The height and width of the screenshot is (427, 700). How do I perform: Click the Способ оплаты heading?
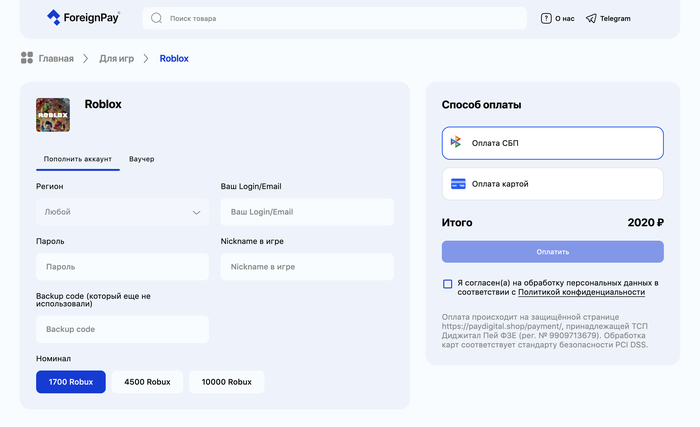pyautogui.click(x=481, y=105)
